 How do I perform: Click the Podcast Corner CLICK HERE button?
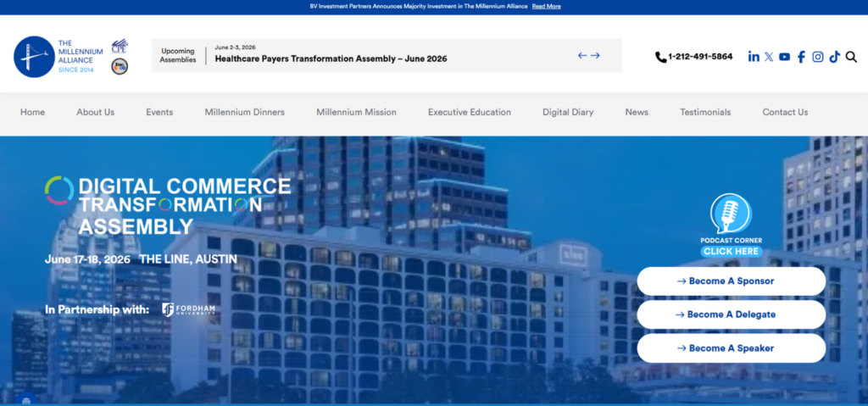point(732,252)
